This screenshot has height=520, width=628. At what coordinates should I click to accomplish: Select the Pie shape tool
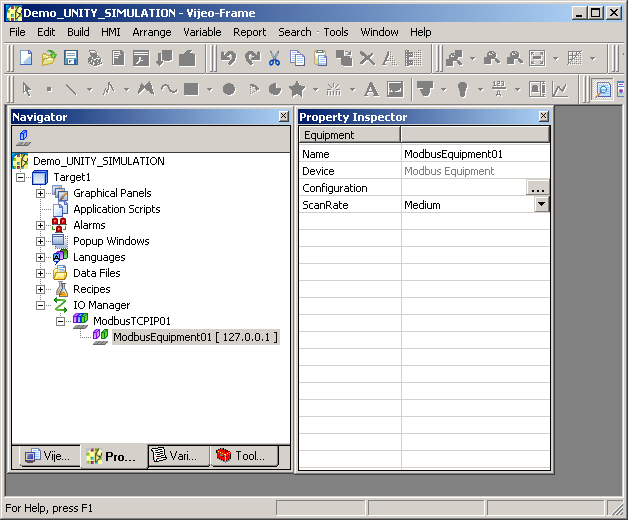coord(275,89)
